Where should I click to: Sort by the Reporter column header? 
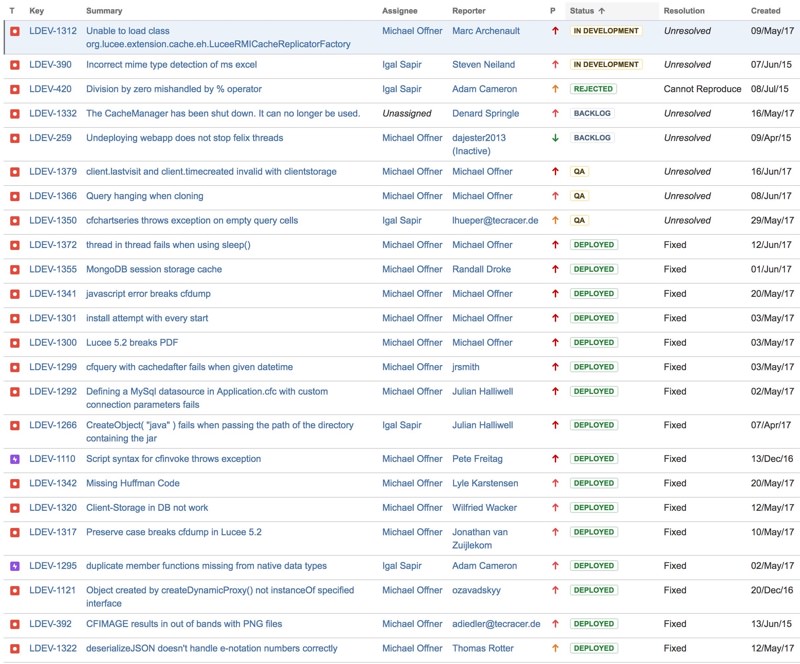[x=468, y=11]
